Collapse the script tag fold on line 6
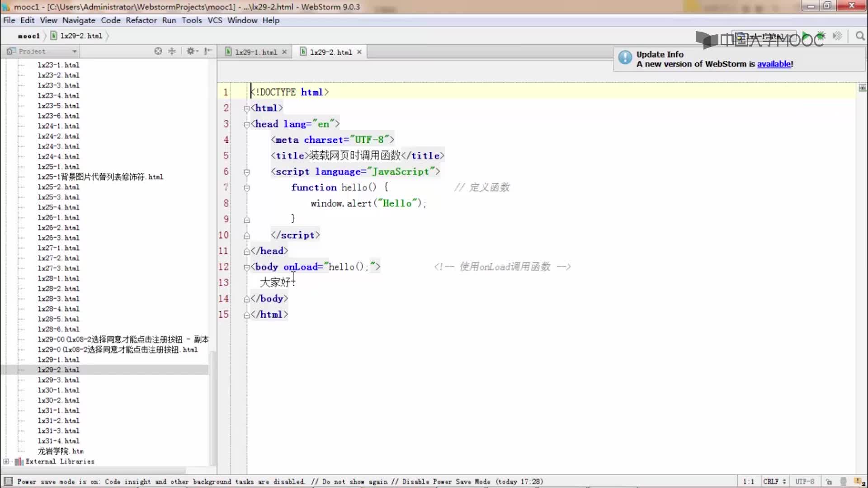 point(246,172)
